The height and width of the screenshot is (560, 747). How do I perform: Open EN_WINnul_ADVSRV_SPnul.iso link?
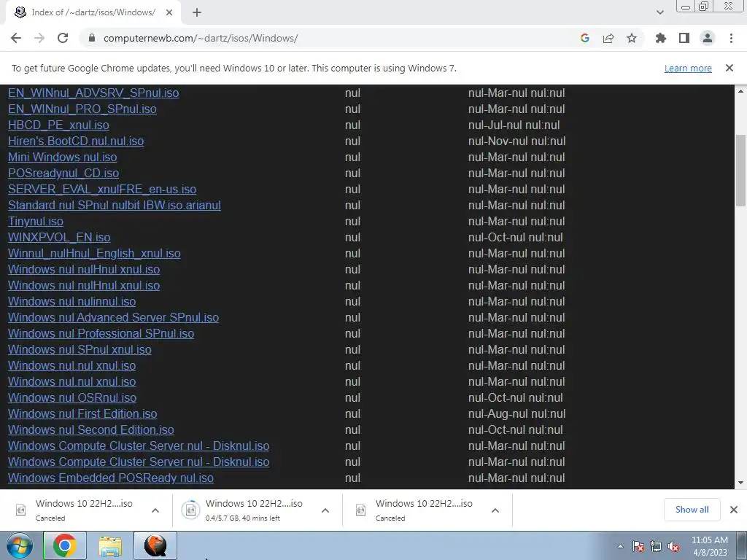coord(93,93)
